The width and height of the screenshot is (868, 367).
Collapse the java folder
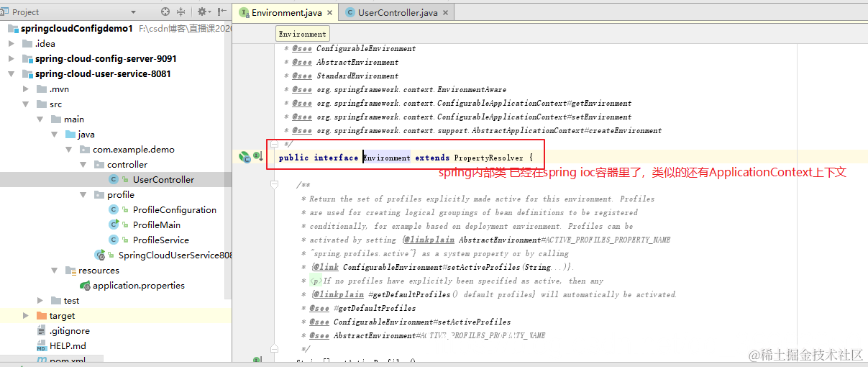(54, 134)
